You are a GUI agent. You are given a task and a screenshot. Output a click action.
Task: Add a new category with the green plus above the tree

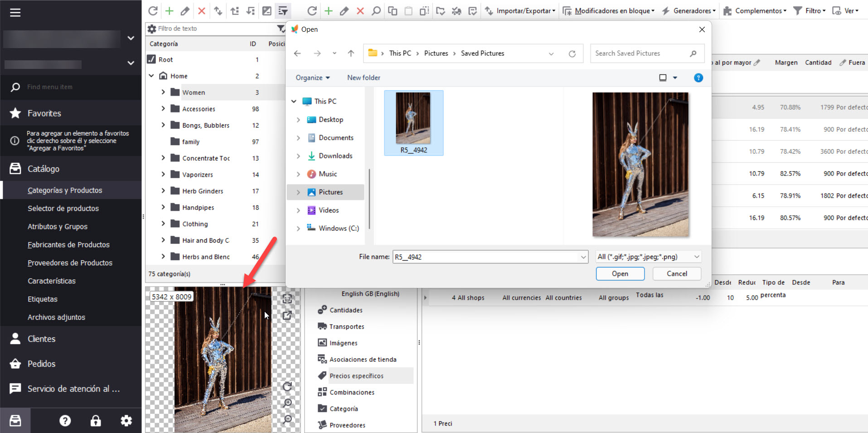(169, 11)
